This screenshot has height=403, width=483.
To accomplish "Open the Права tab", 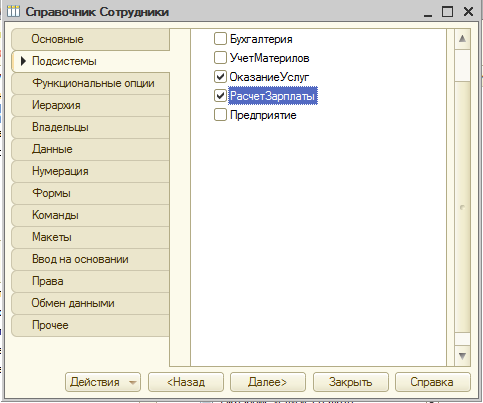I will pos(90,281).
